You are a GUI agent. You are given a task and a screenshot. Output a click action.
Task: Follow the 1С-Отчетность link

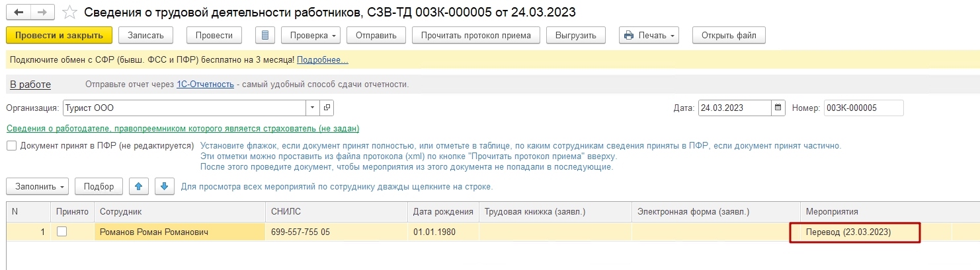pyautogui.click(x=205, y=84)
